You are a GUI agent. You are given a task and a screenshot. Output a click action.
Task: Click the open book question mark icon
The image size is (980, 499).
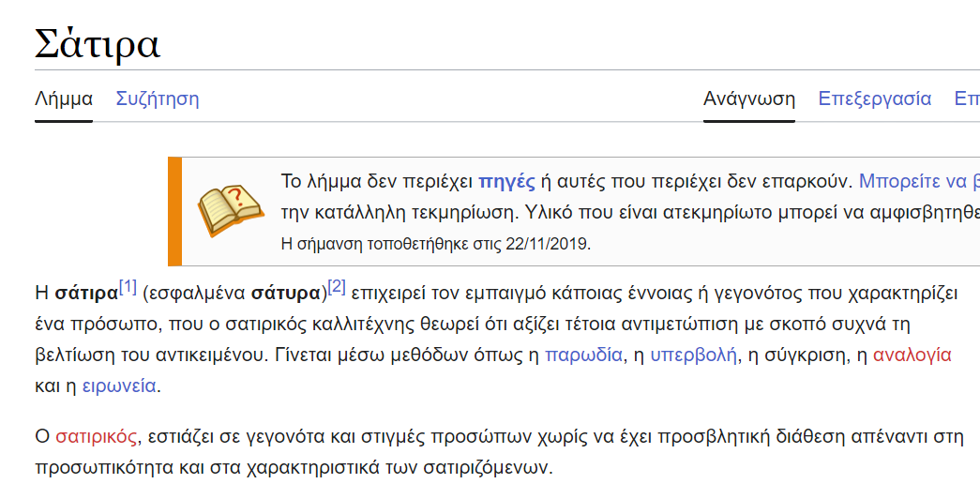tap(230, 210)
